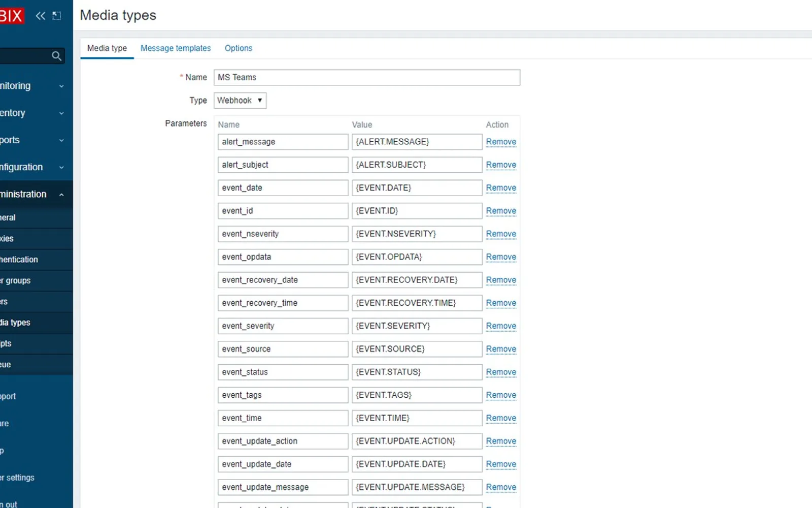The width and height of the screenshot is (812, 508).
Task: Remove the event_source parameter
Action: click(501, 349)
